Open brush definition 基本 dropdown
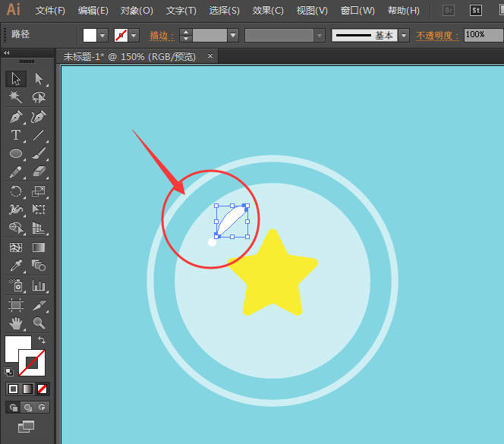The image size is (504, 444). [x=404, y=36]
